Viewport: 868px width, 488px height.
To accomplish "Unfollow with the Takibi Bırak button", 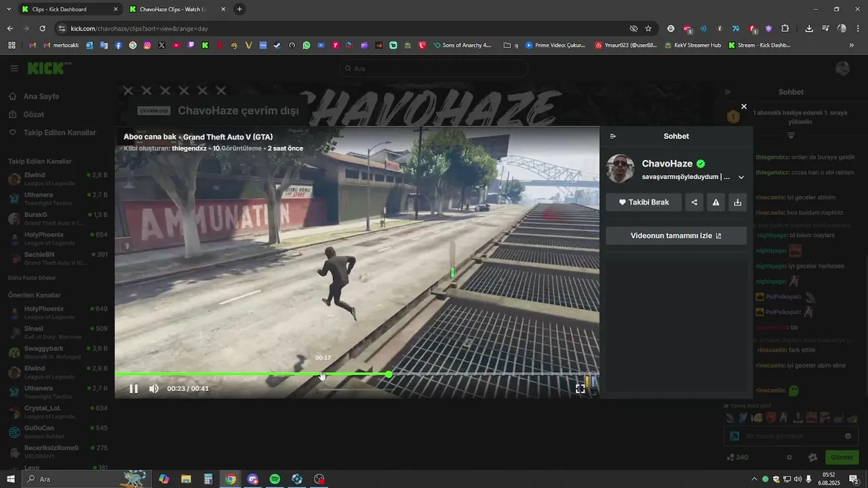I will tap(644, 202).
